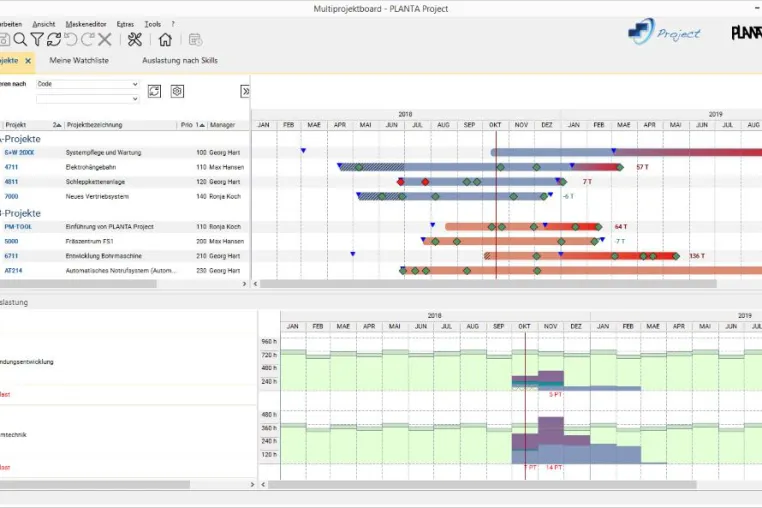
Task: Select 'Elektrohängebahn' cell
Action: pos(91,167)
